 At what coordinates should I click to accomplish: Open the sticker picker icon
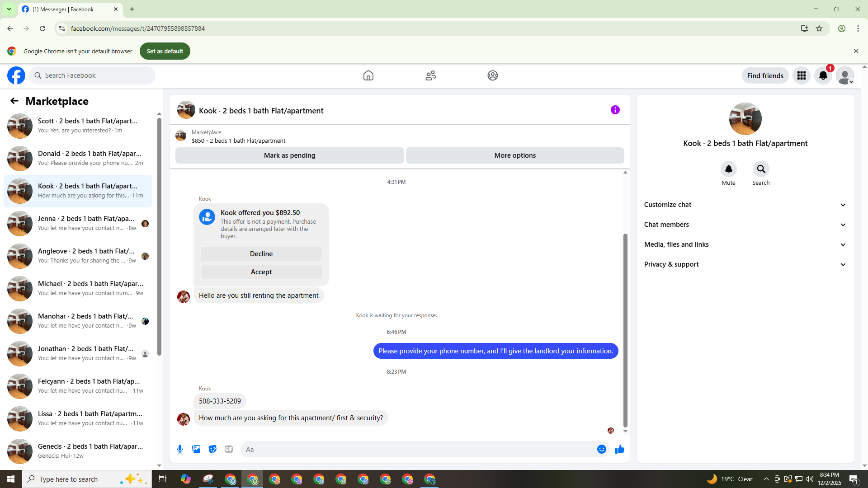[212, 449]
